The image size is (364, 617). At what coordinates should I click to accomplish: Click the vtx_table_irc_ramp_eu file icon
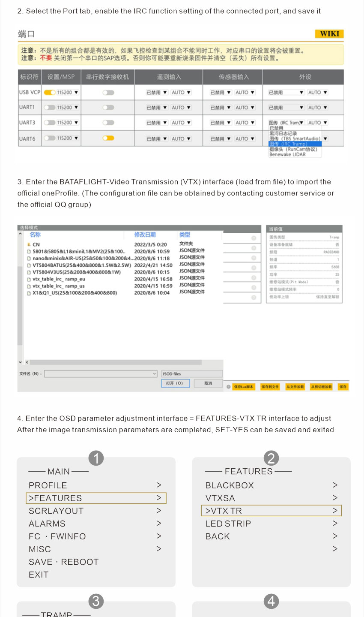(29, 279)
